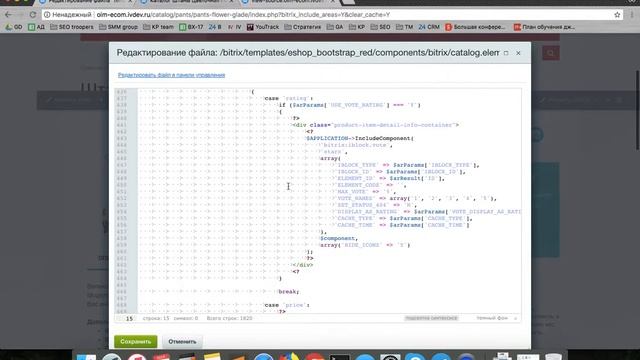Click the dialog title 'Редактирование файла:' path

308,53
